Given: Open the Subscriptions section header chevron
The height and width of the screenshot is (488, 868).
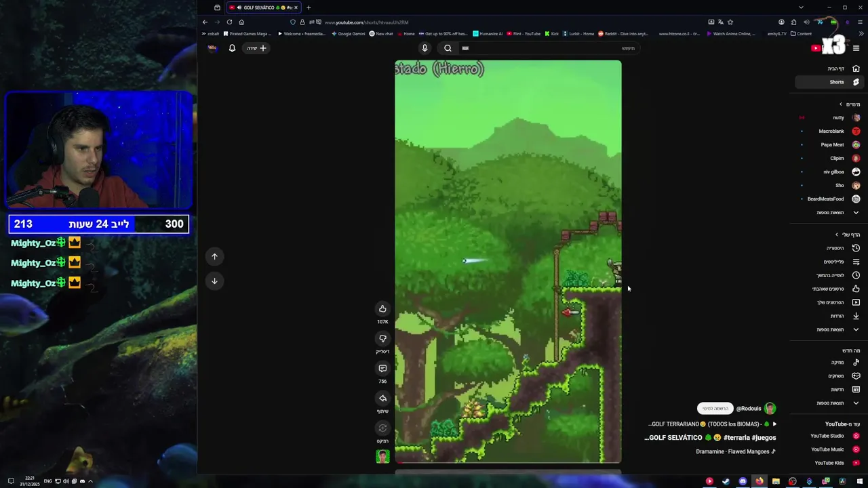Looking at the screenshot, I should coord(841,104).
